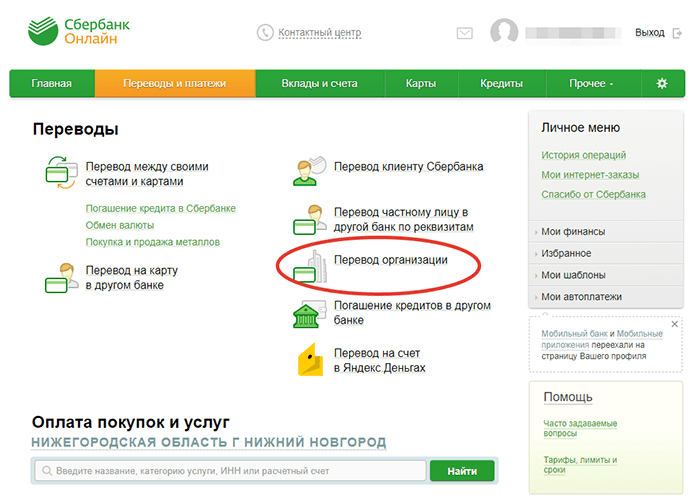Image resolution: width=700 pixels, height=500 pixels.
Task: Open Тарифы, лимиты и сроки link
Action: coord(580,465)
